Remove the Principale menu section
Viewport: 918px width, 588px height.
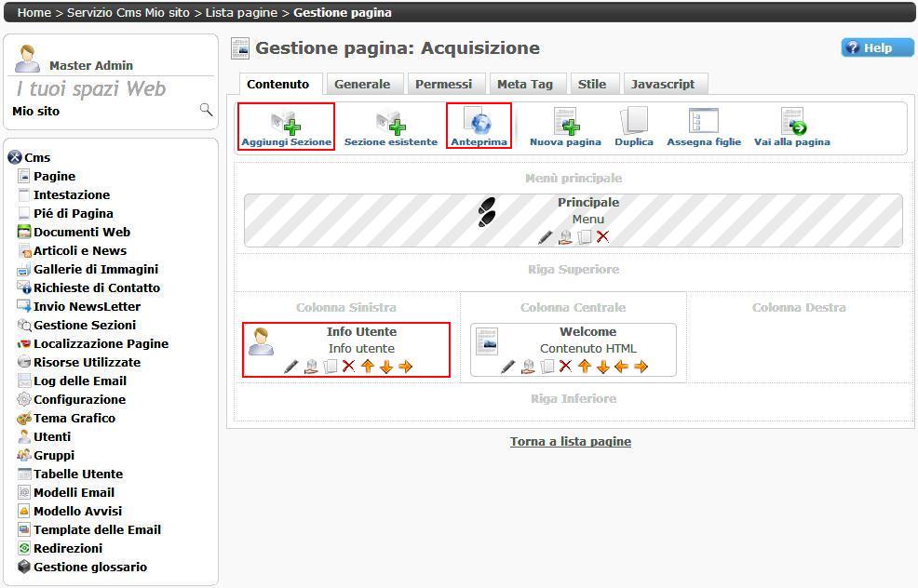point(602,237)
